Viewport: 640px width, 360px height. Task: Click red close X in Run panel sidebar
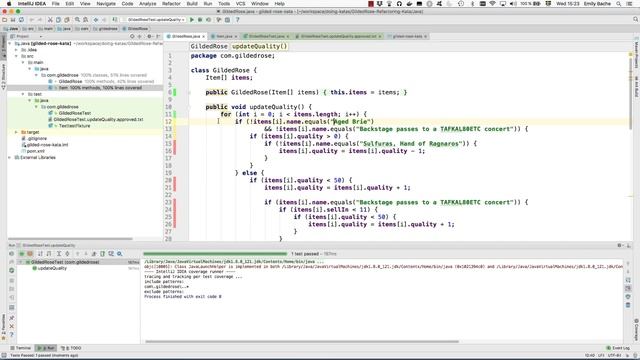(11, 327)
